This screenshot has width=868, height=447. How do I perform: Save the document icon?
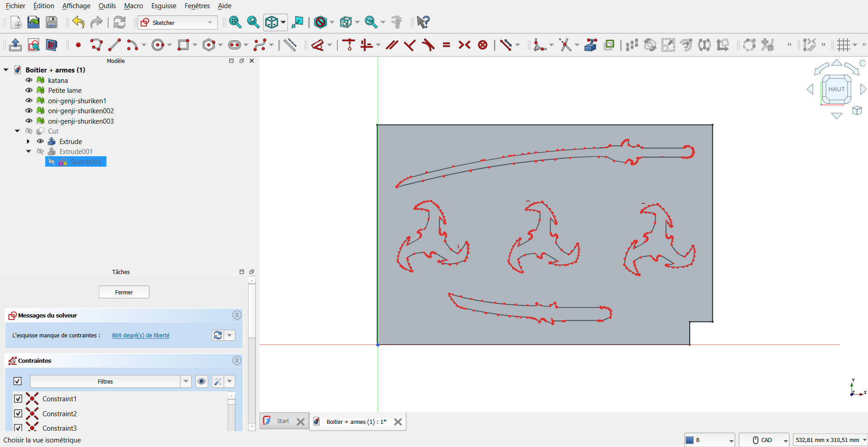[52, 22]
